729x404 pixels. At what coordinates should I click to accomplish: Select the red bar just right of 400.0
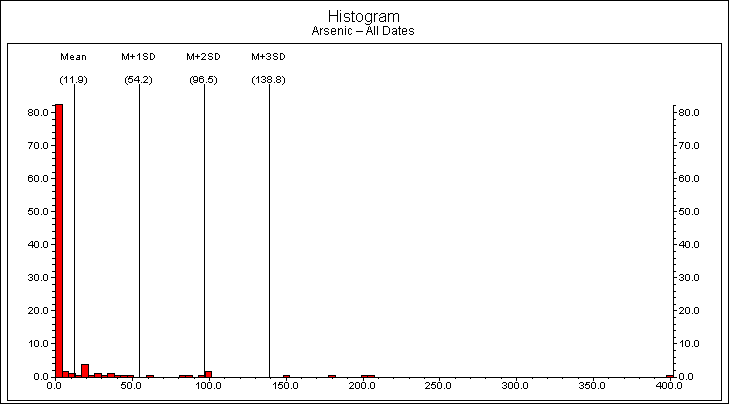pos(669,376)
